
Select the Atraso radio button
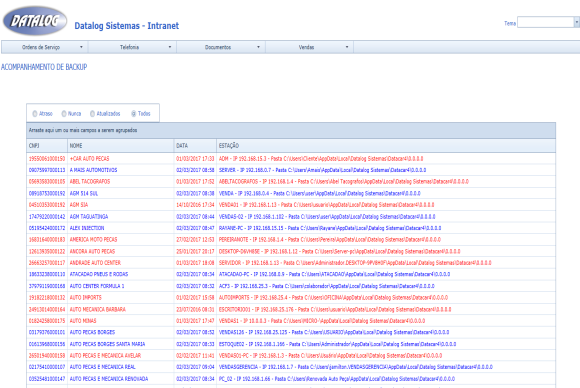(x=35, y=114)
